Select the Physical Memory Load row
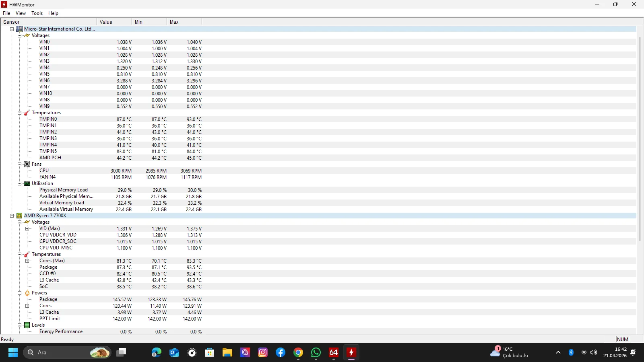Viewport: 644px width, 362px height. point(318,190)
